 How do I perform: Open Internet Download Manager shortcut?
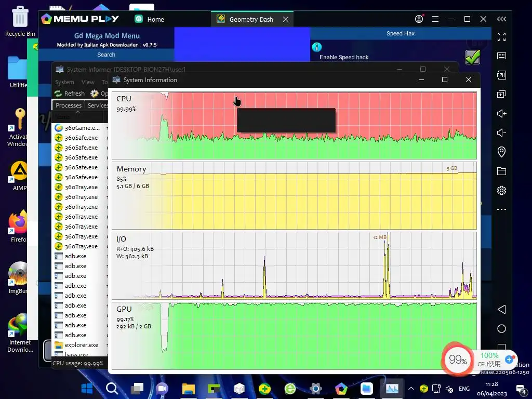20,332
